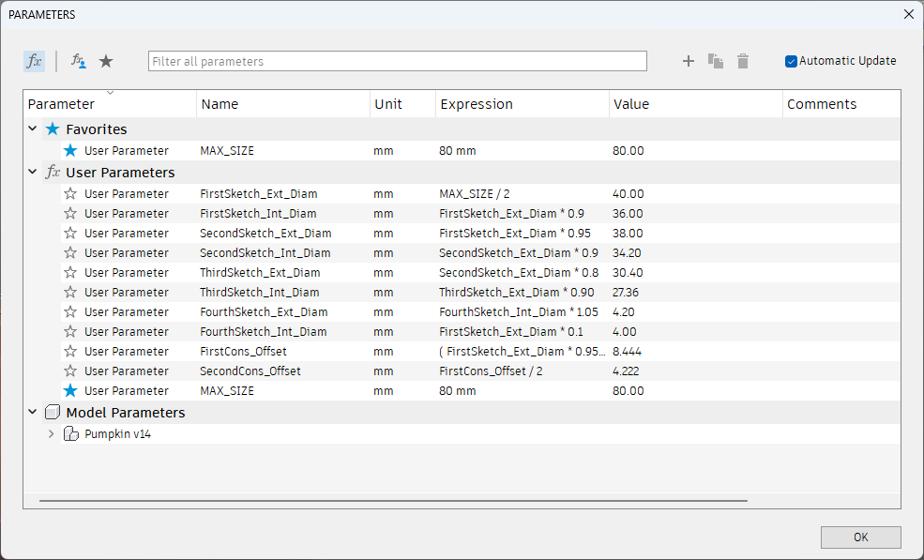Click the trash delete parameter icon
Screen dimensions: 924x560
(x=743, y=61)
